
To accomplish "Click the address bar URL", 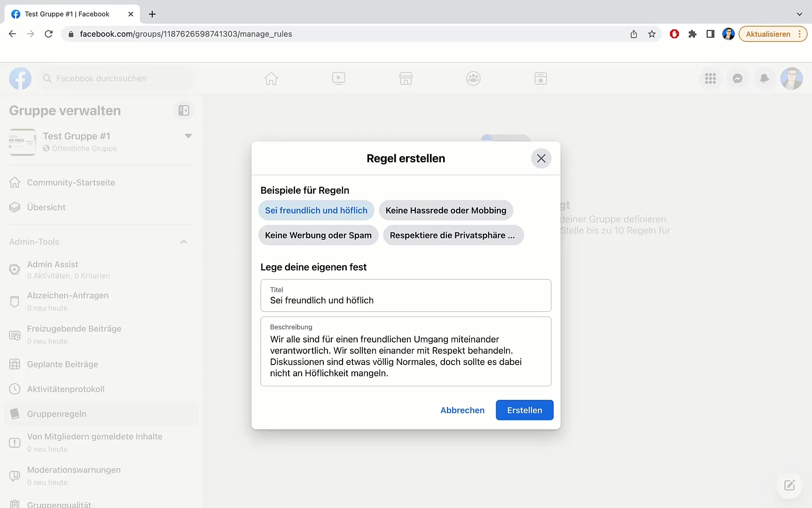I will [x=186, y=34].
